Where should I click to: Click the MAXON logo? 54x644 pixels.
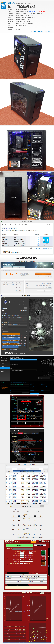9,353
